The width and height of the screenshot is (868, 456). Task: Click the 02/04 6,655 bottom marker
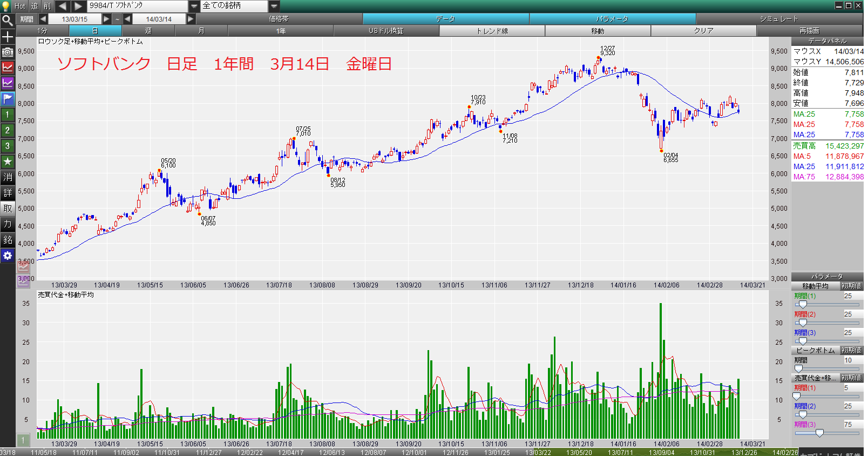pos(661,151)
